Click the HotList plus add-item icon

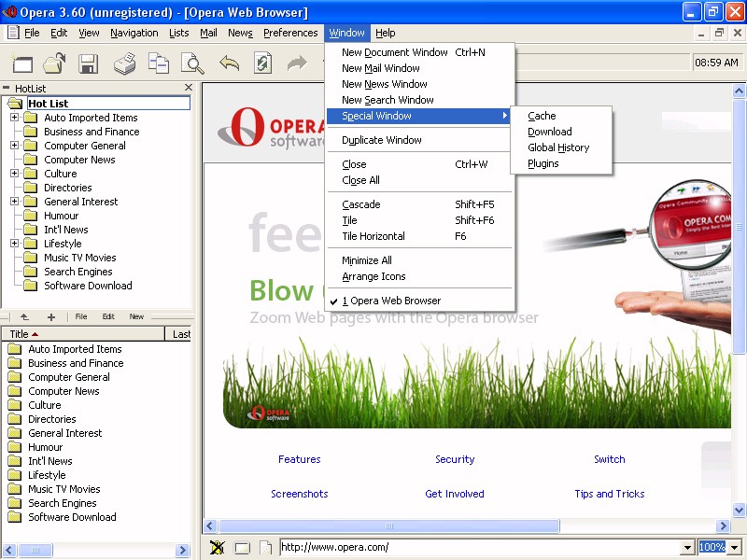[51, 317]
